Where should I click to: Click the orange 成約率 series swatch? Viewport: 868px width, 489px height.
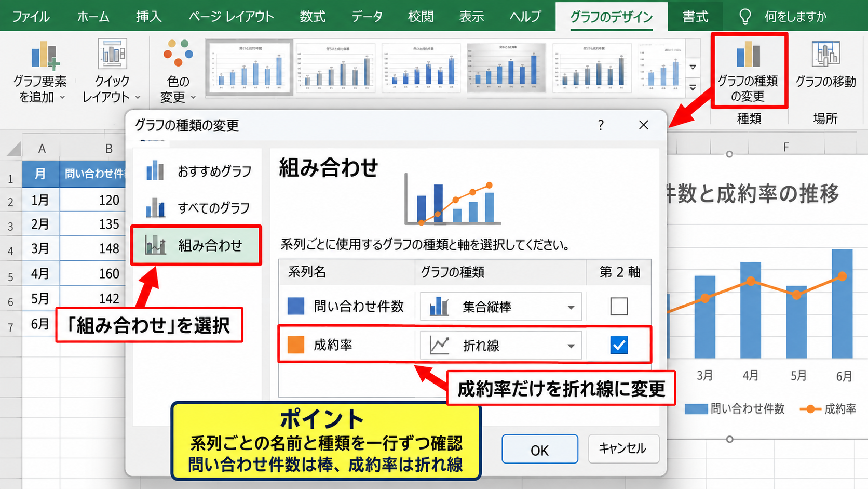[x=296, y=345]
